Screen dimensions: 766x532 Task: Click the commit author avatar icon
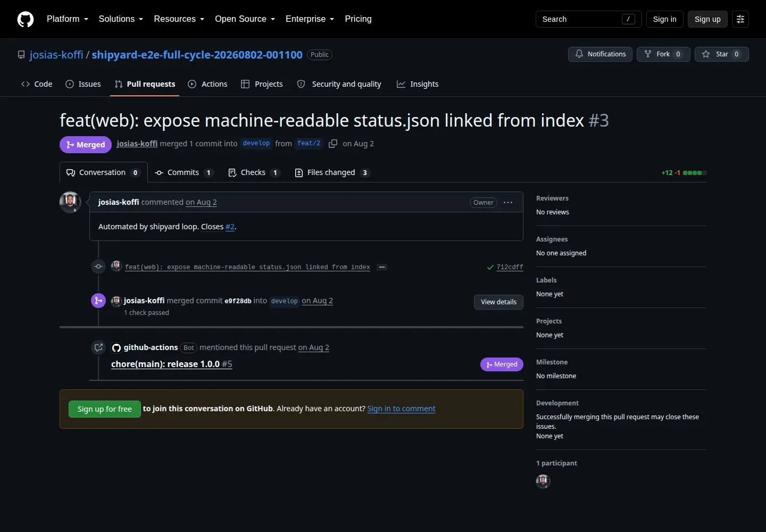[116, 267]
